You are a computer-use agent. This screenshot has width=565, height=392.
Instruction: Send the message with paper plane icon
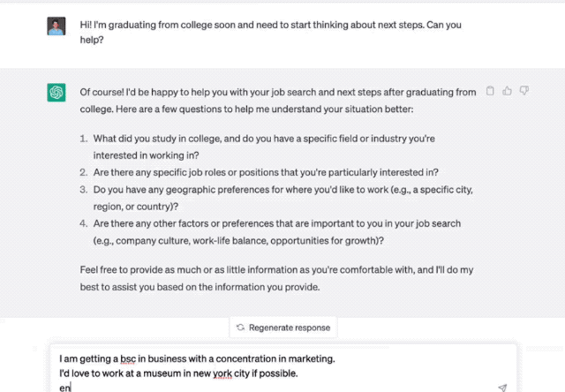[502, 388]
